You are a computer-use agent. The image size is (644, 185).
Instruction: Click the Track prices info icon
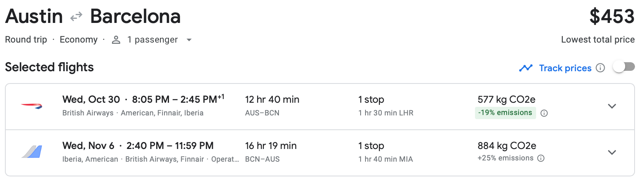pos(600,68)
